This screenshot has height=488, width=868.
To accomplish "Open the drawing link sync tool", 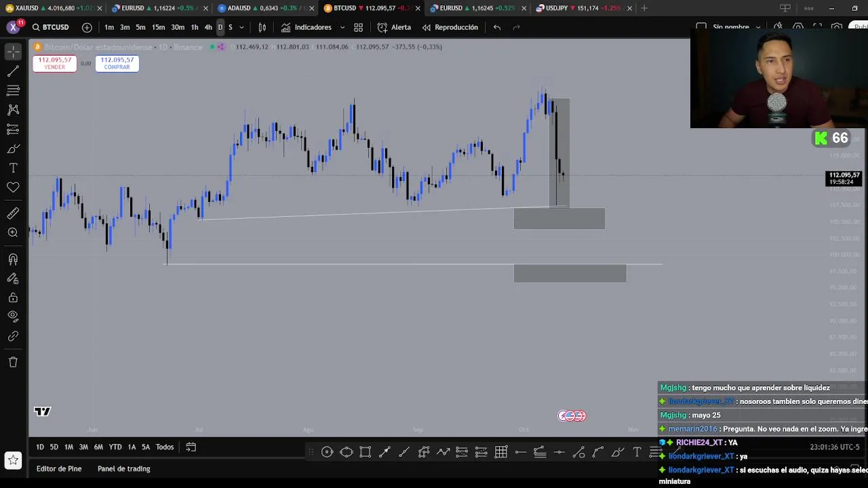I will (13, 336).
